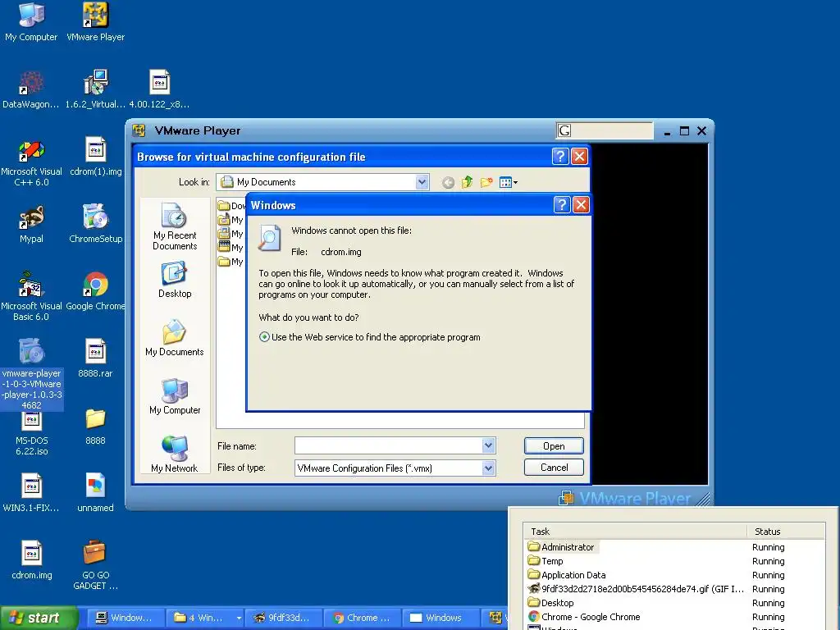Image resolution: width=840 pixels, height=630 pixels.
Task: Select the cdrom.img desktop file
Action: [x=31, y=560]
